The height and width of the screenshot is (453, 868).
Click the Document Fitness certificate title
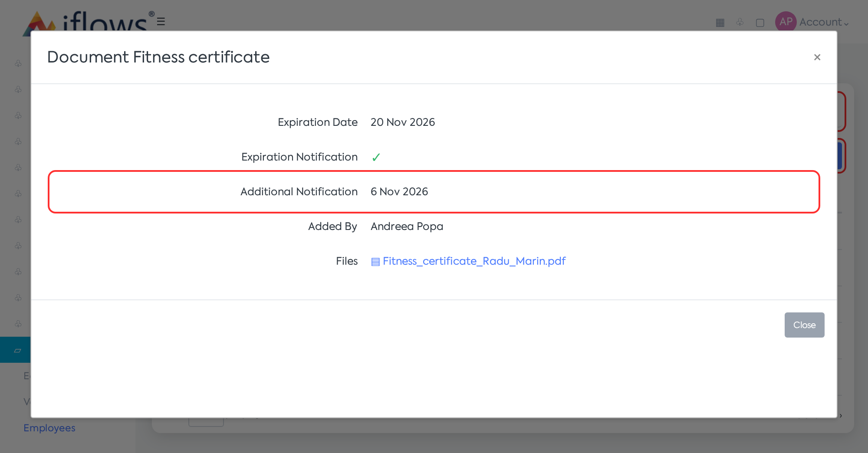click(158, 57)
